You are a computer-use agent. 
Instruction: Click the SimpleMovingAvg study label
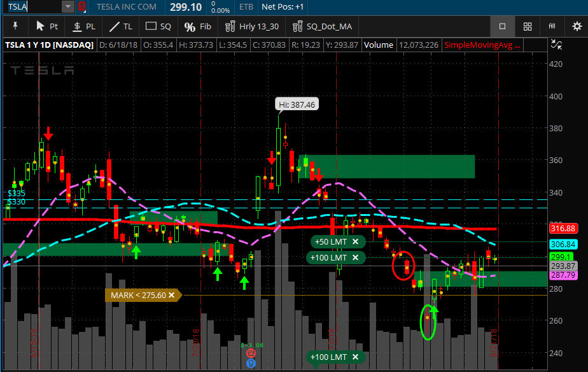coord(482,45)
